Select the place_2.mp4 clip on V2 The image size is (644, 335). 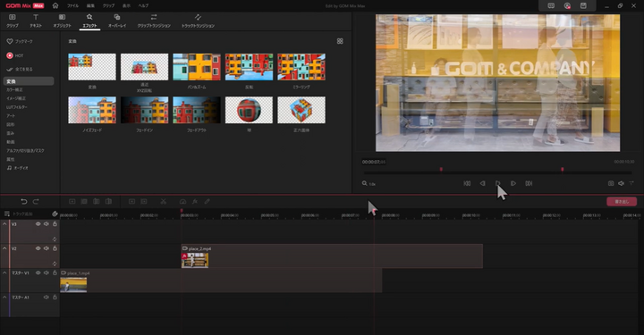[x=332, y=256]
